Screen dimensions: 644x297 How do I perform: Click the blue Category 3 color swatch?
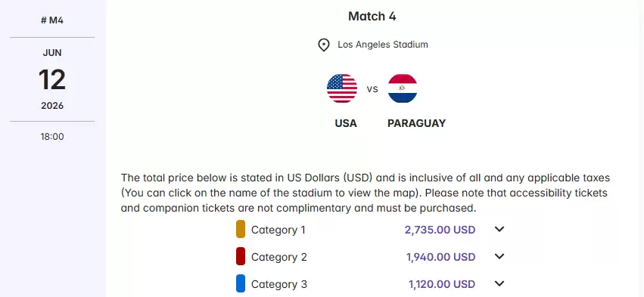tap(241, 283)
